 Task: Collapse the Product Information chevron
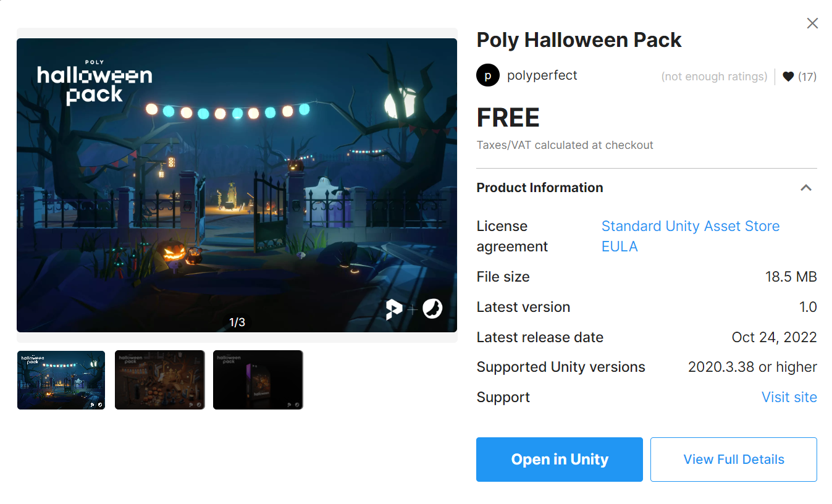tap(806, 188)
